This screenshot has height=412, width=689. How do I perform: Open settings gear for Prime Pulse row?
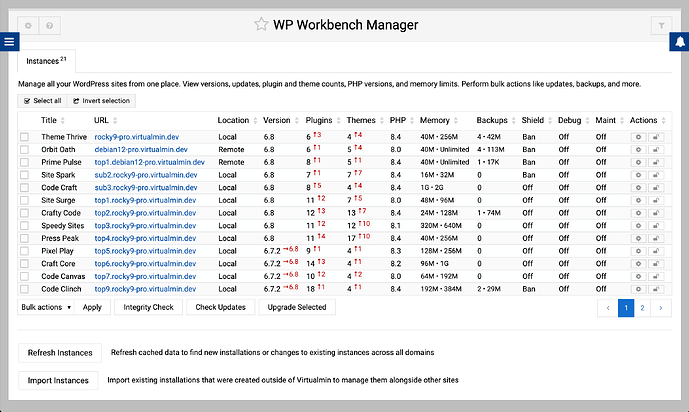click(638, 163)
